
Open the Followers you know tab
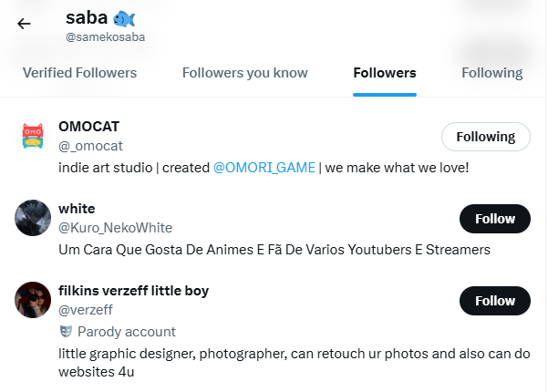(244, 73)
